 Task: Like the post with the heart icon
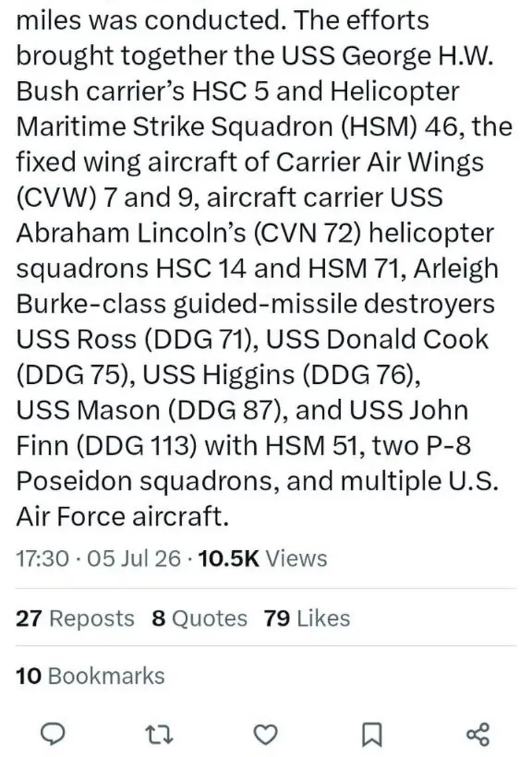click(x=265, y=734)
